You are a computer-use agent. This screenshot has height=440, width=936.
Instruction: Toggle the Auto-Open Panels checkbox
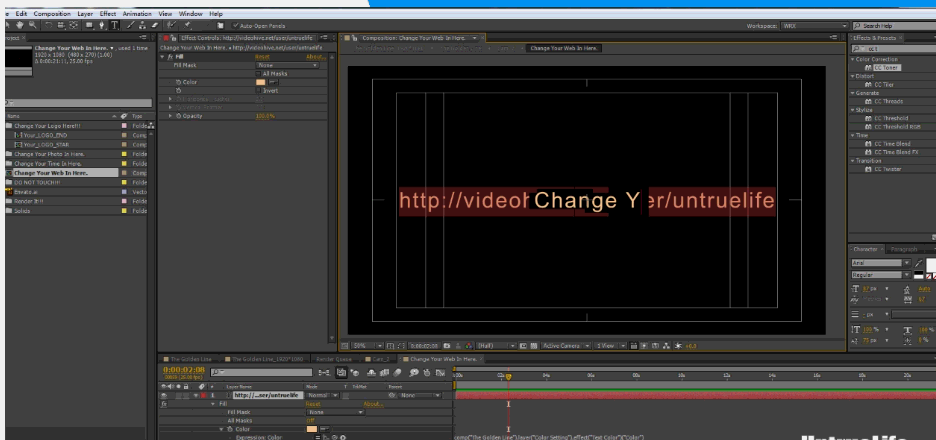coord(235,26)
